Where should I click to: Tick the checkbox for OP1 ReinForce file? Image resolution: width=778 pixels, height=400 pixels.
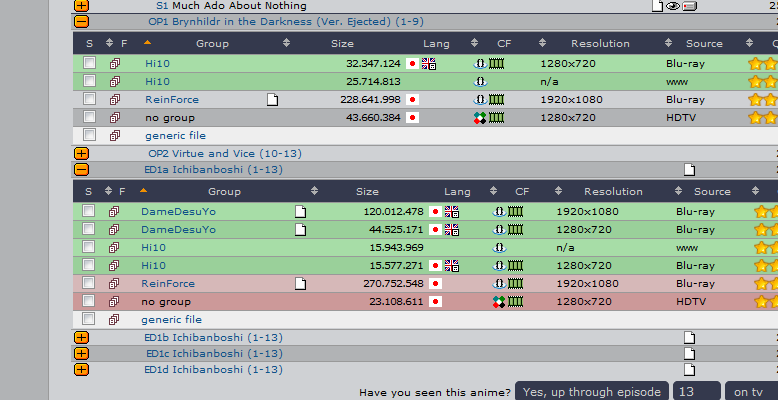pyautogui.click(x=89, y=98)
